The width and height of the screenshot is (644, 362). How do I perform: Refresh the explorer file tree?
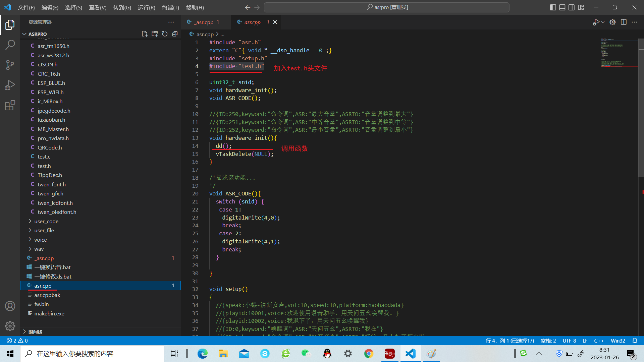[x=165, y=34]
